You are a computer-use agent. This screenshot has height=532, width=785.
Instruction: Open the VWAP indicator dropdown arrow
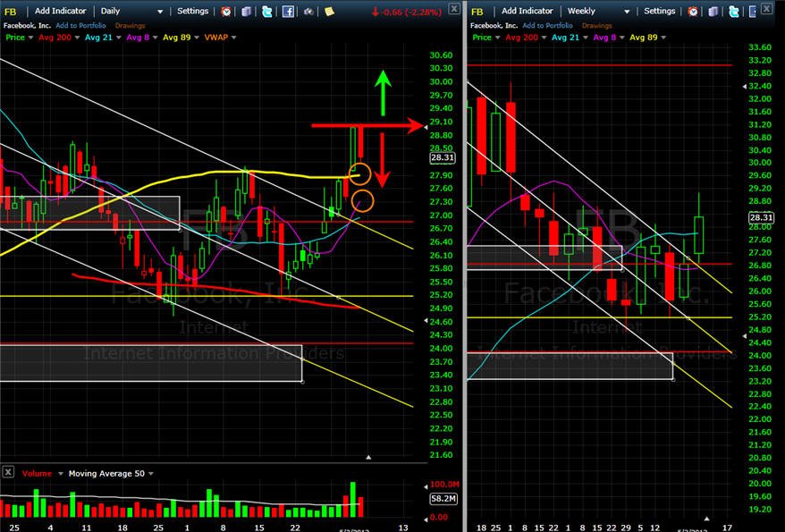tap(233, 38)
